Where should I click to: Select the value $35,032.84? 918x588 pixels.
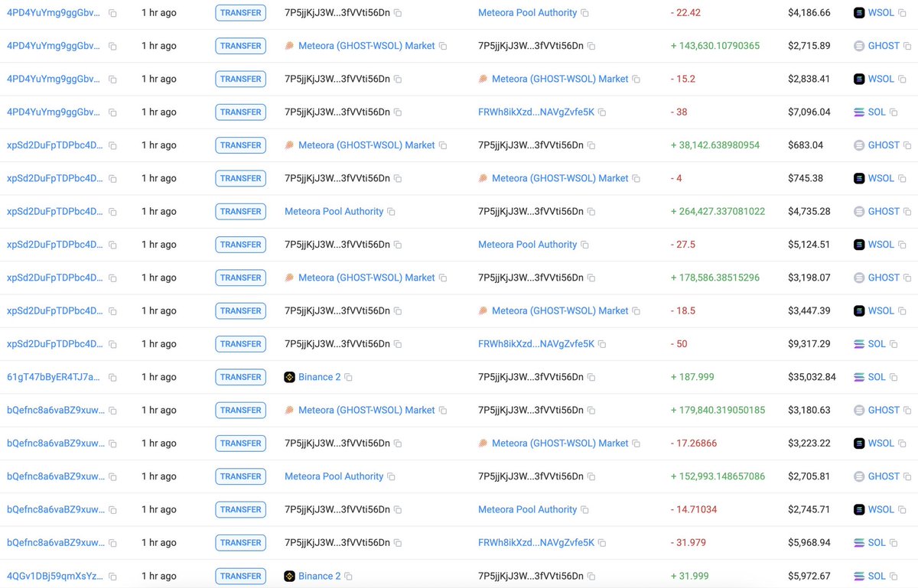812,377
